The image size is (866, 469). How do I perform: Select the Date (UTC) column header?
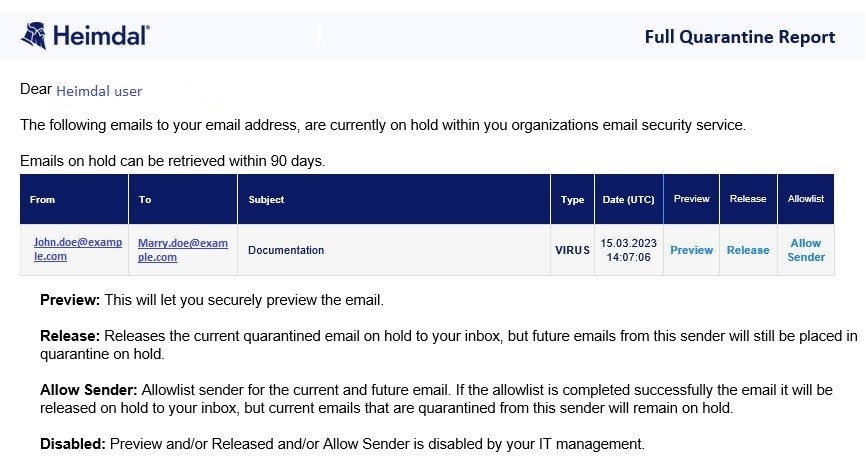[629, 200]
